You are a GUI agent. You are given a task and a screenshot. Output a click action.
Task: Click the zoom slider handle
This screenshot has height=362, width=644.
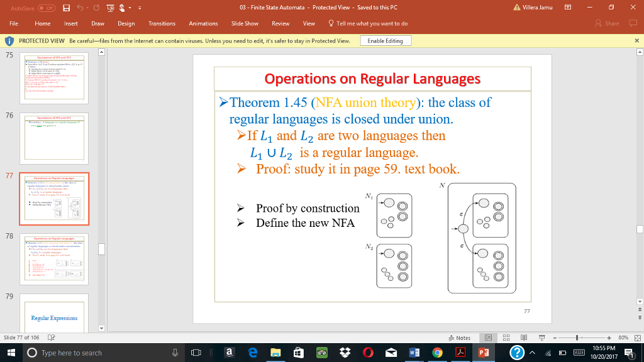coord(577,337)
